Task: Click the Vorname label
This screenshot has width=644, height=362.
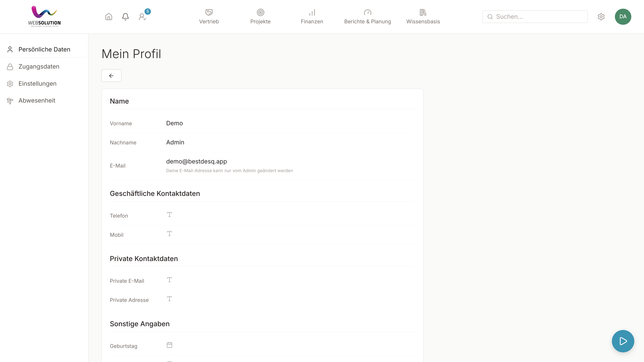Action: pyautogui.click(x=121, y=123)
